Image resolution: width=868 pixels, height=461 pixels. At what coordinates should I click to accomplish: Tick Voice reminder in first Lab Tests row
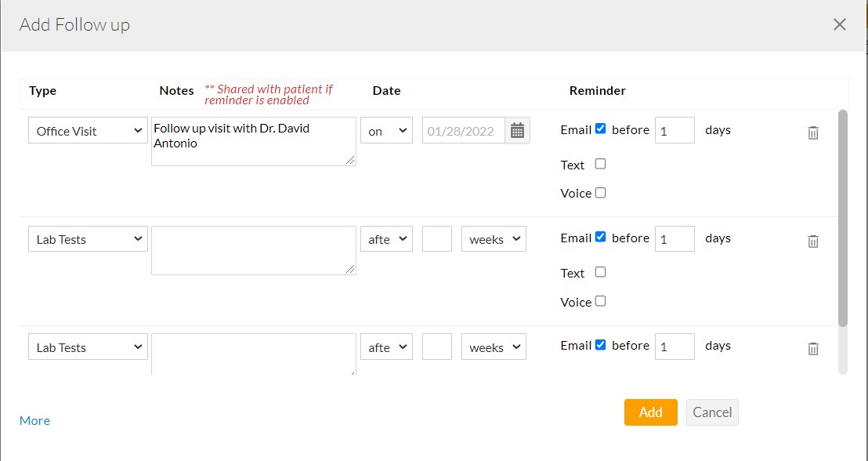pyautogui.click(x=601, y=300)
